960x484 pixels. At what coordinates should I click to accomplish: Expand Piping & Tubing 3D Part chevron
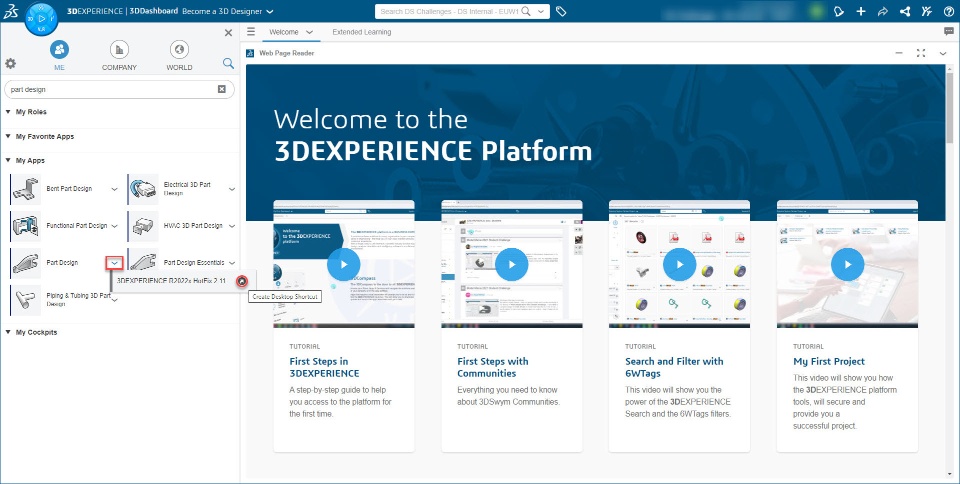click(114, 299)
